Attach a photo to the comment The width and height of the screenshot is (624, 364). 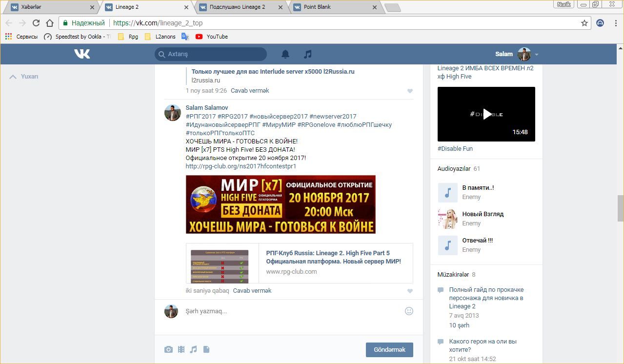168,349
